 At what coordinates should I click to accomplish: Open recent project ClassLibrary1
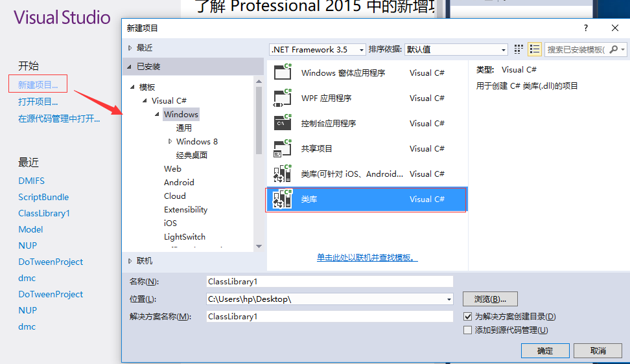(x=44, y=213)
